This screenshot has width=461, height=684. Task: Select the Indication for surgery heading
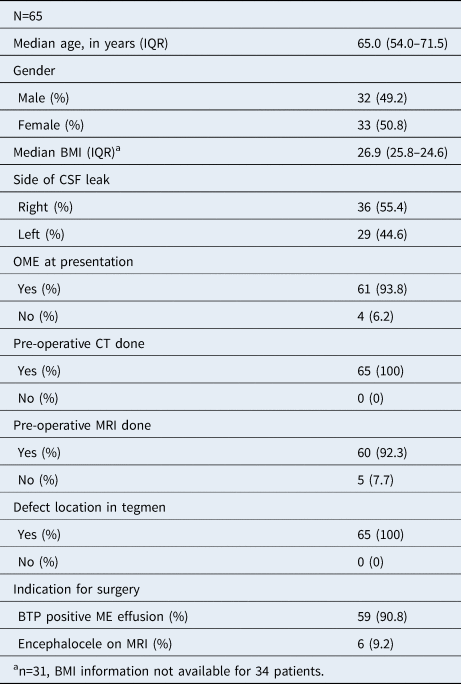[76, 589]
